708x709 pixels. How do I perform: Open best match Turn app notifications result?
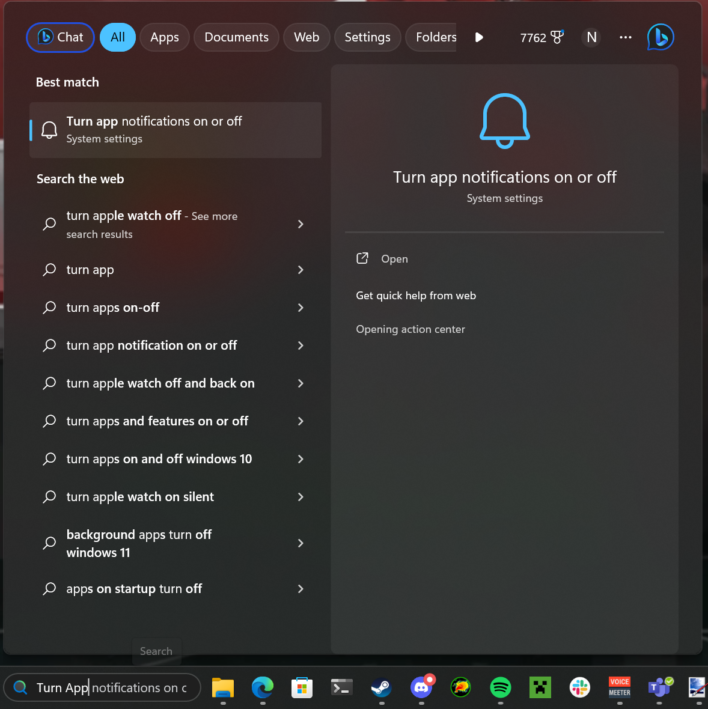(175, 130)
